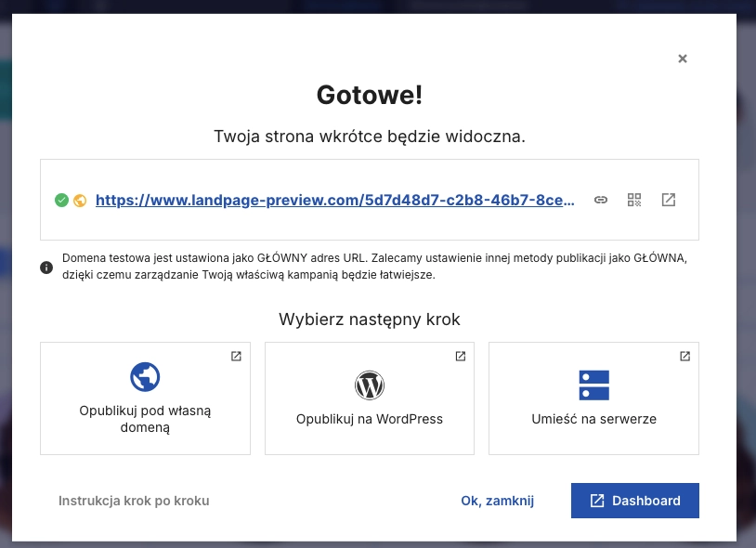Close the 'Gotowe!' dialog with the X
This screenshot has height=548, width=756.
click(x=683, y=59)
